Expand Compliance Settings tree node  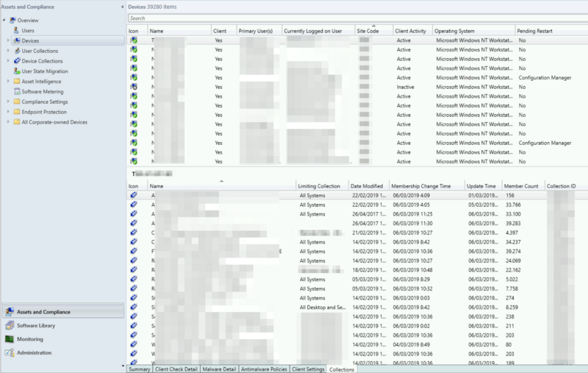8,101
